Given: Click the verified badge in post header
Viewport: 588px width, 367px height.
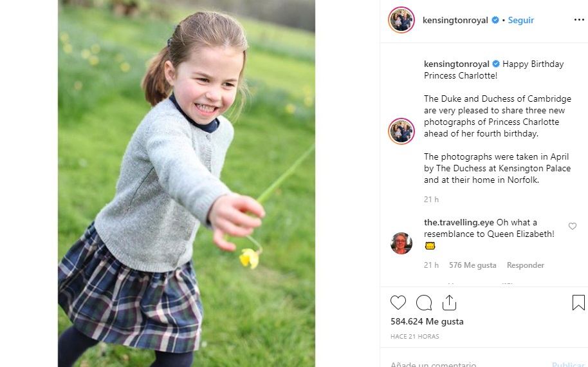Looking at the screenshot, I should [x=495, y=20].
